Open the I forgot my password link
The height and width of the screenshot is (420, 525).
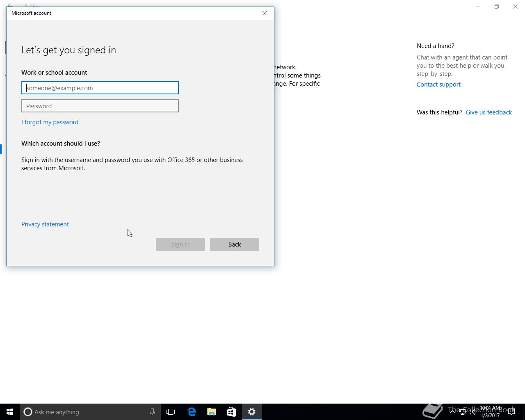tap(50, 122)
